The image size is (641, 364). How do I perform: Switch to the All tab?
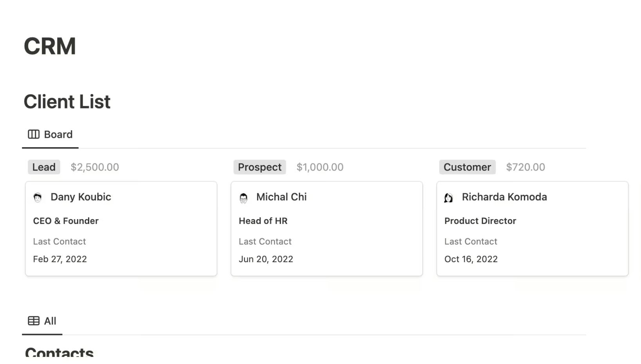[42, 321]
